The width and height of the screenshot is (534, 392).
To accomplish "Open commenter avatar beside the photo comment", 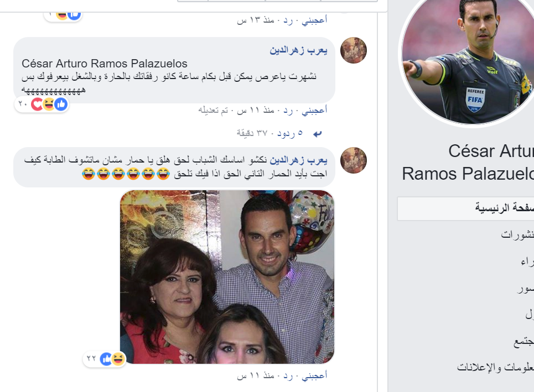I will point(354,160).
